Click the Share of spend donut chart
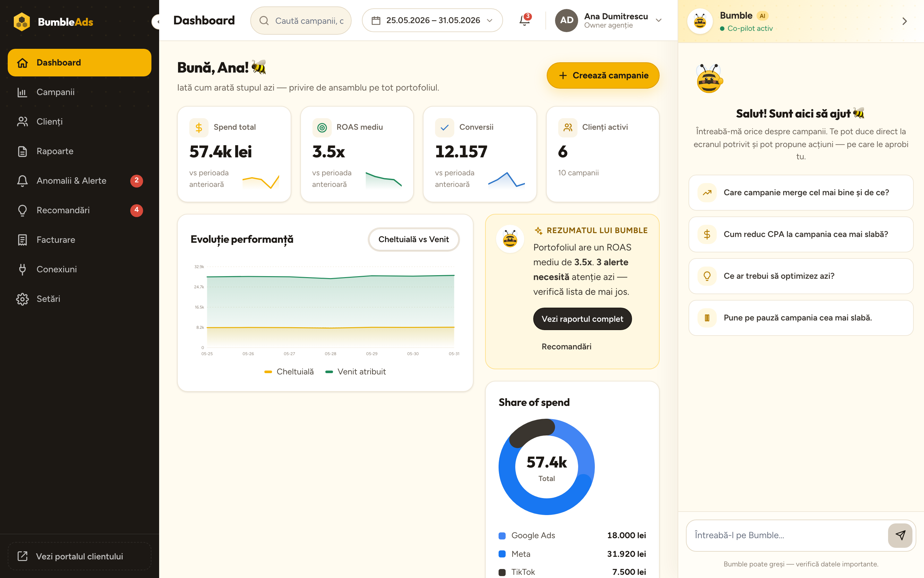Image resolution: width=924 pixels, height=578 pixels. 546,467
